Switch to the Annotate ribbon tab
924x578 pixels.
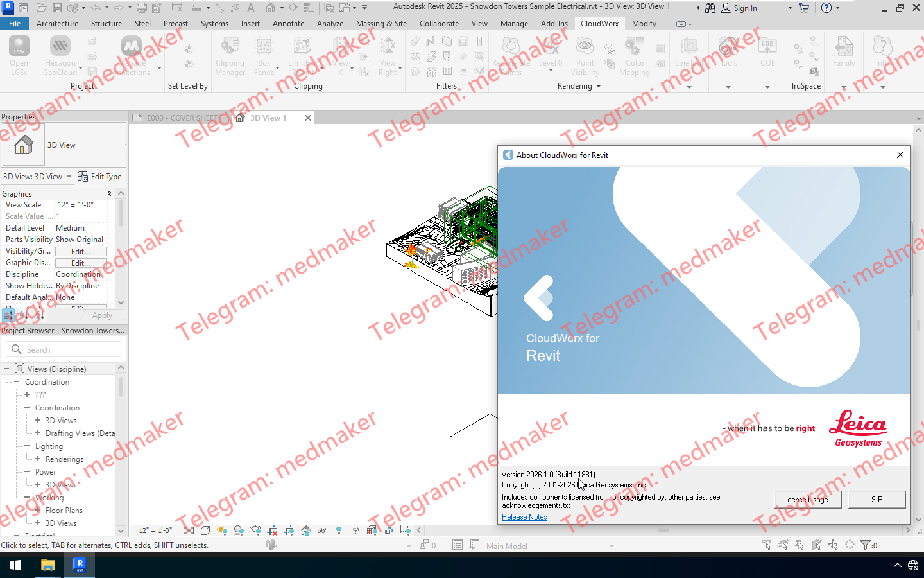click(288, 23)
